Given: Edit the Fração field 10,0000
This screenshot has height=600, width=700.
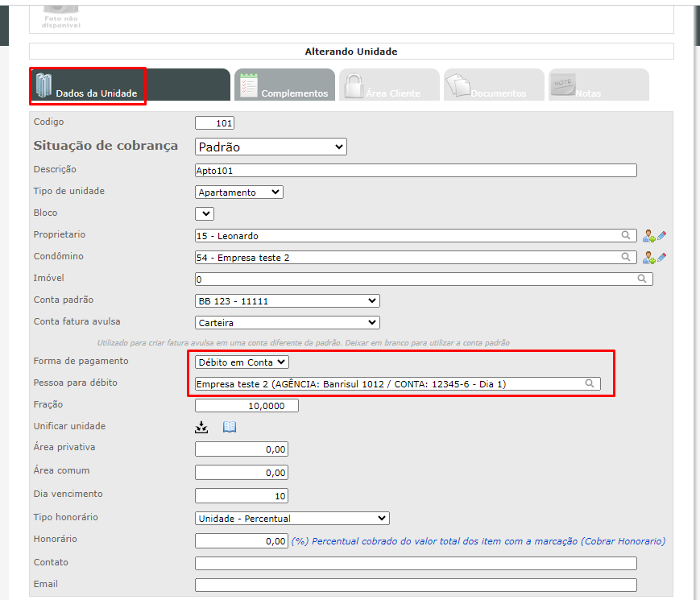Looking at the screenshot, I should (246, 406).
